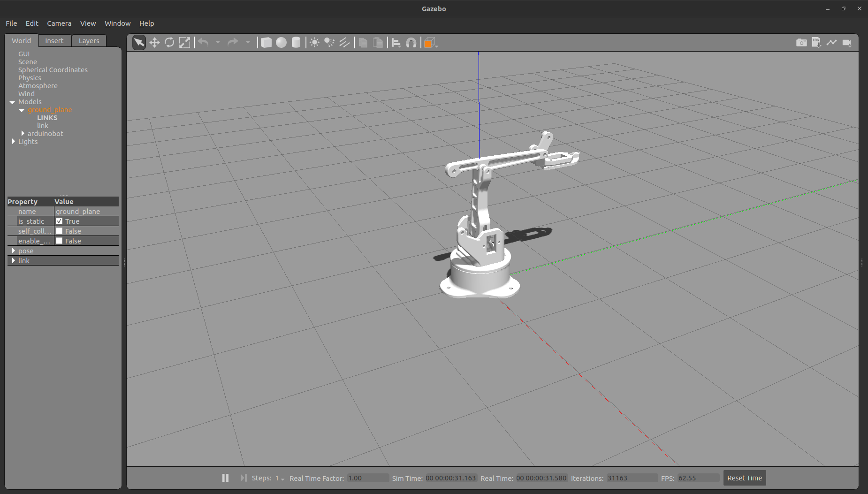This screenshot has height=494, width=868.
Task: Insert a sphere into the scene
Action: click(x=281, y=42)
